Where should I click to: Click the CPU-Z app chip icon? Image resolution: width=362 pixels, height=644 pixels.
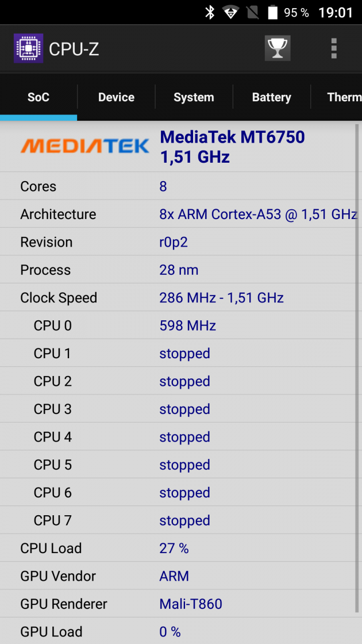click(28, 48)
